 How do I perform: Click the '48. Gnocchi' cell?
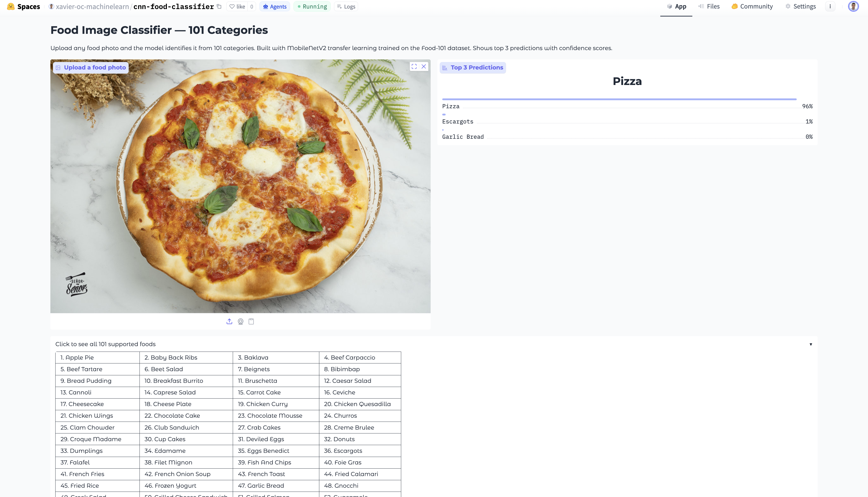[360, 485]
